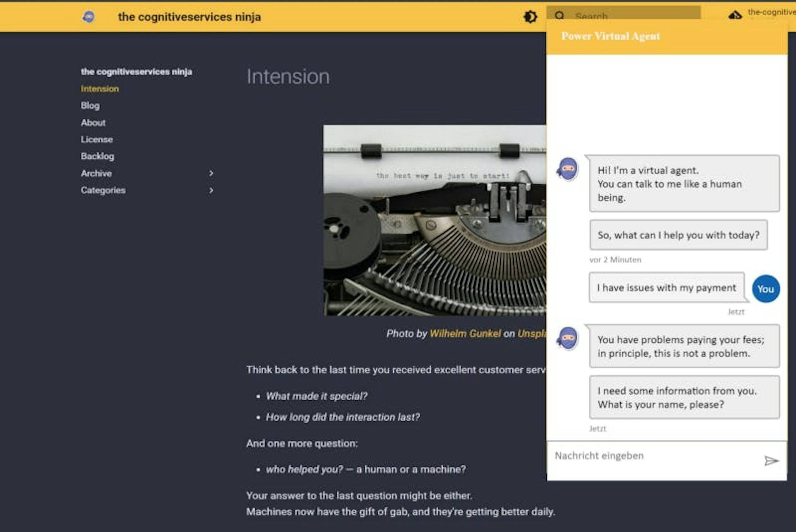
Task: Expand the Archive navigation section
Action: click(x=211, y=173)
